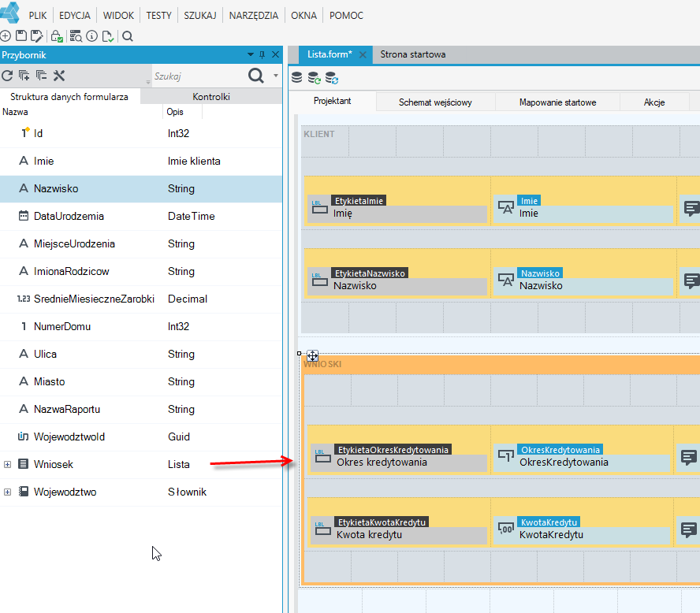This screenshot has width=700, height=613.
Task: Select the SrednieMiesieczneZarobki field row
Action: point(141,299)
